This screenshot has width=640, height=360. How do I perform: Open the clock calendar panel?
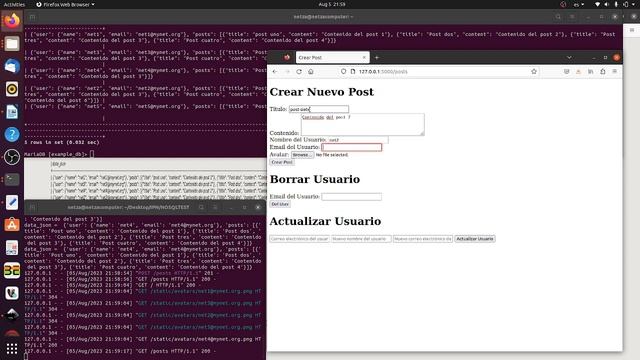pyautogui.click(x=332, y=4)
